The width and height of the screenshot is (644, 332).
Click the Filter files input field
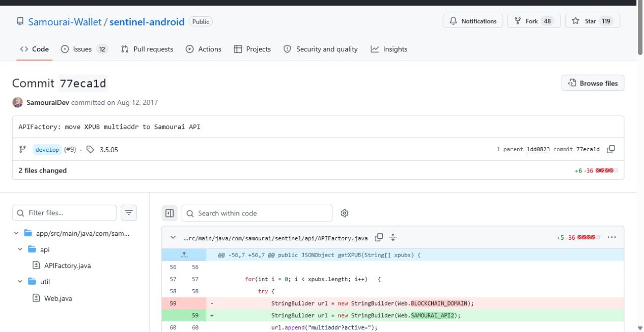(64, 213)
